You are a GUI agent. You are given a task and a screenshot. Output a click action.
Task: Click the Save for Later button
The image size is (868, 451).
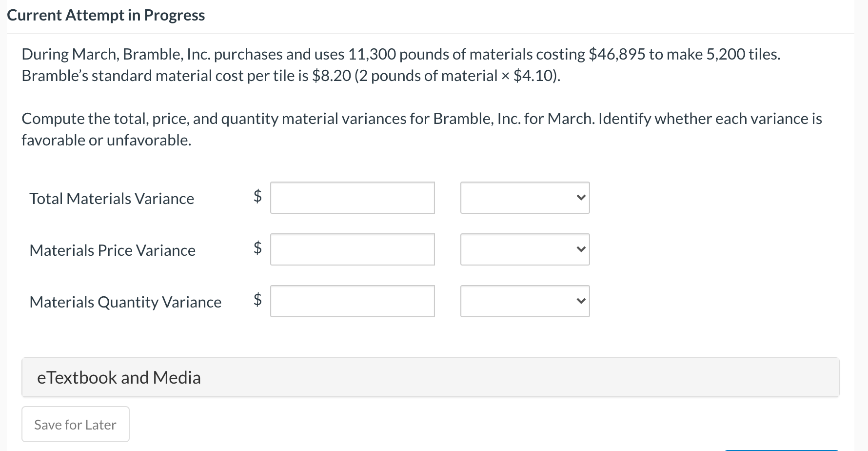click(x=75, y=424)
